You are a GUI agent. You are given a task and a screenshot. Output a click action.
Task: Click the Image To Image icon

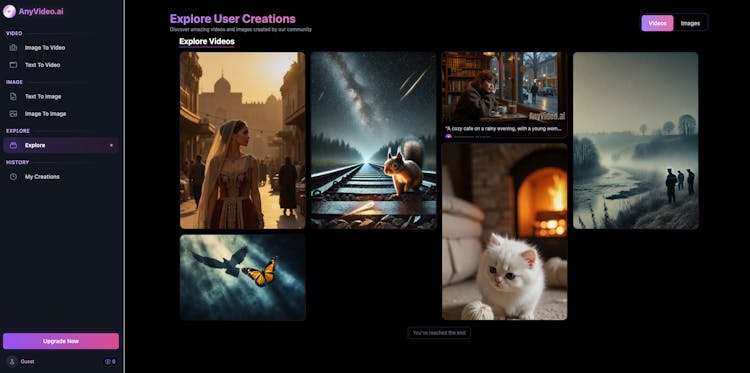coord(13,114)
